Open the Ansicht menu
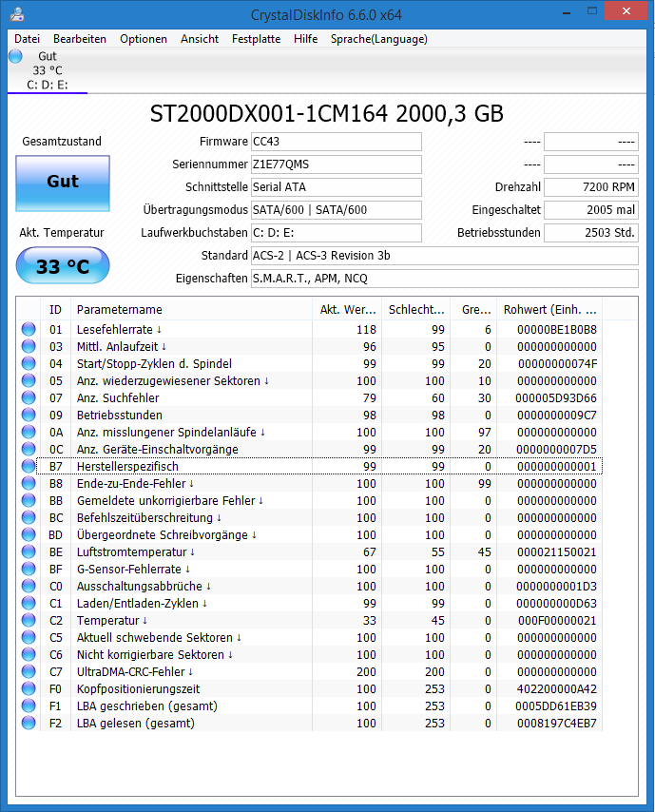 click(200, 39)
